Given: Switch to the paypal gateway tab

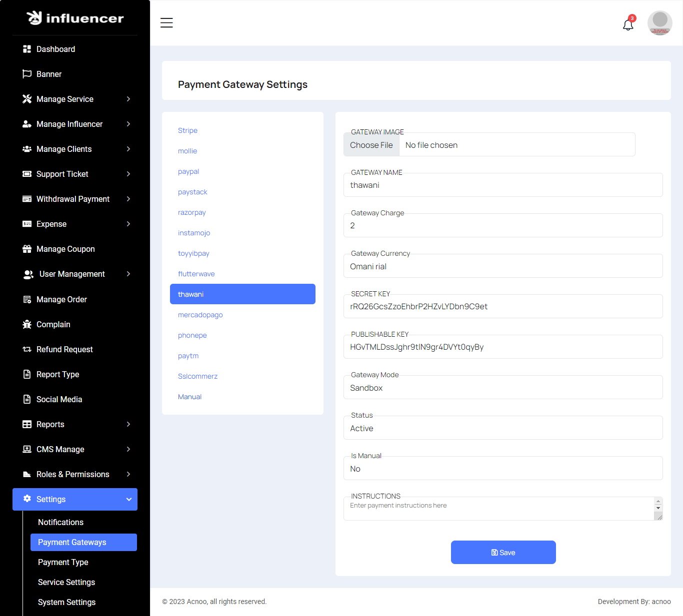Looking at the screenshot, I should coord(188,171).
